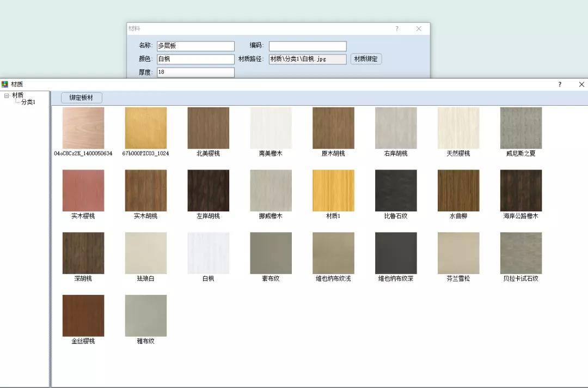588x388 pixels.
Task: Pick the 天然樱桃 material swatch
Action: [458, 128]
